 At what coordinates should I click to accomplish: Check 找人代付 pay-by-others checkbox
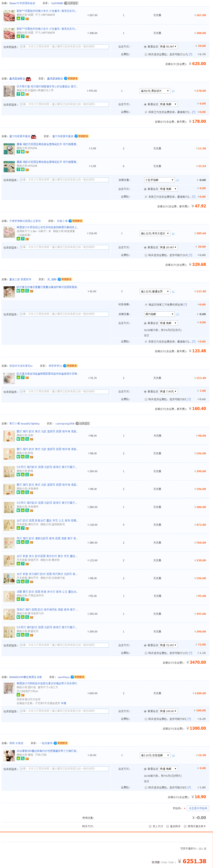tap(150, 826)
